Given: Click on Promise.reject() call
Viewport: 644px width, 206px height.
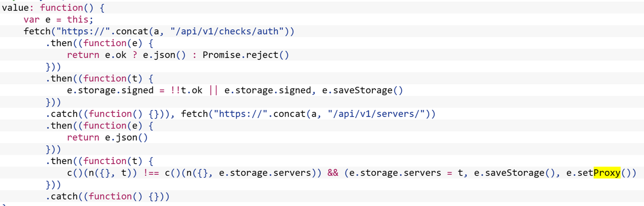Looking at the screenshot, I should 246,55.
